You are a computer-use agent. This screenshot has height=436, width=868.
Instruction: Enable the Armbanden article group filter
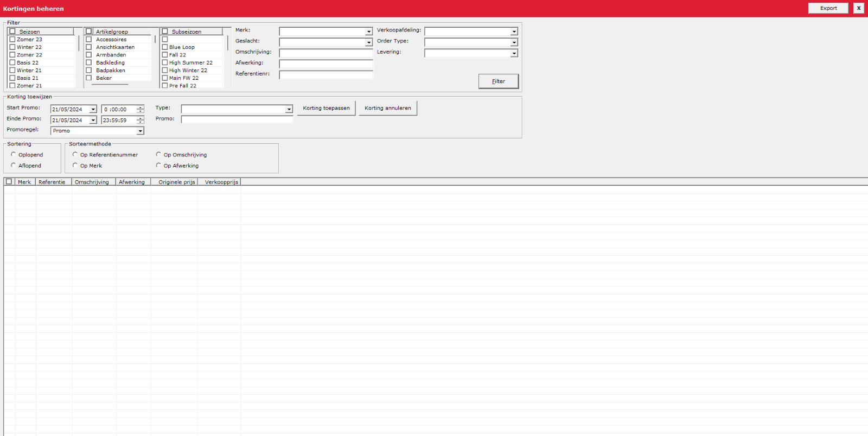[x=89, y=55]
